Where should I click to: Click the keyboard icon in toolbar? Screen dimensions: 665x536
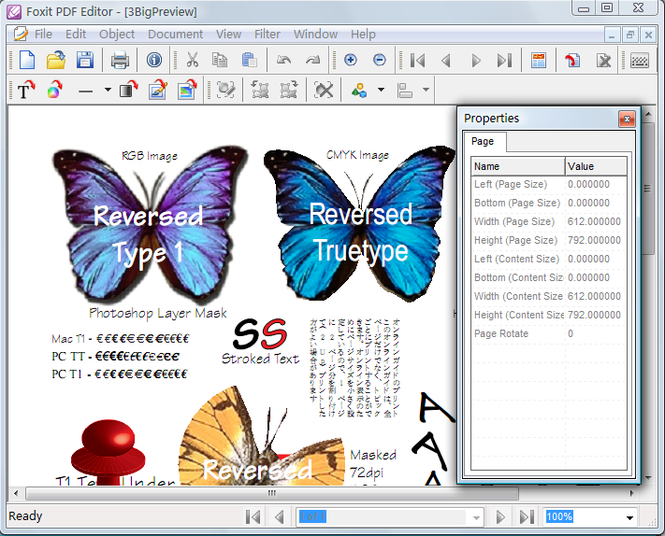(x=639, y=60)
